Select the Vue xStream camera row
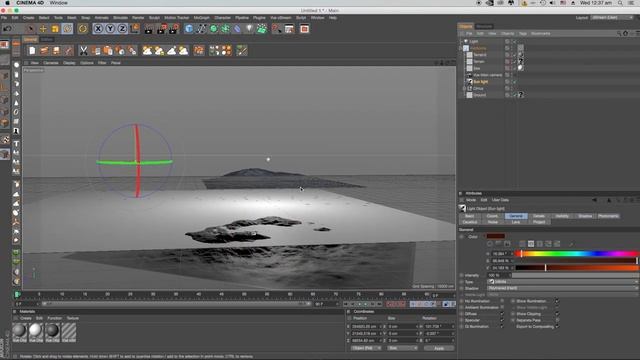Image resolution: width=640 pixels, height=360 pixels. point(487,75)
